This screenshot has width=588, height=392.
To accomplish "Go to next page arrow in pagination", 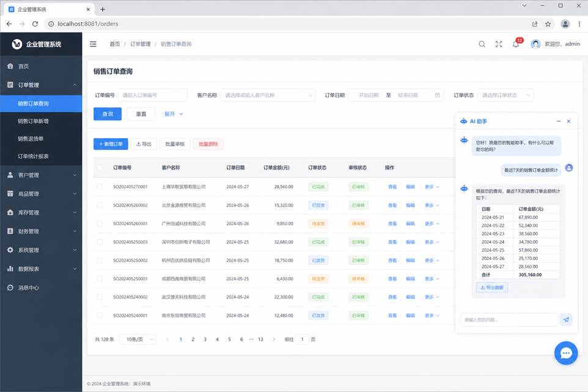I will tap(274, 339).
